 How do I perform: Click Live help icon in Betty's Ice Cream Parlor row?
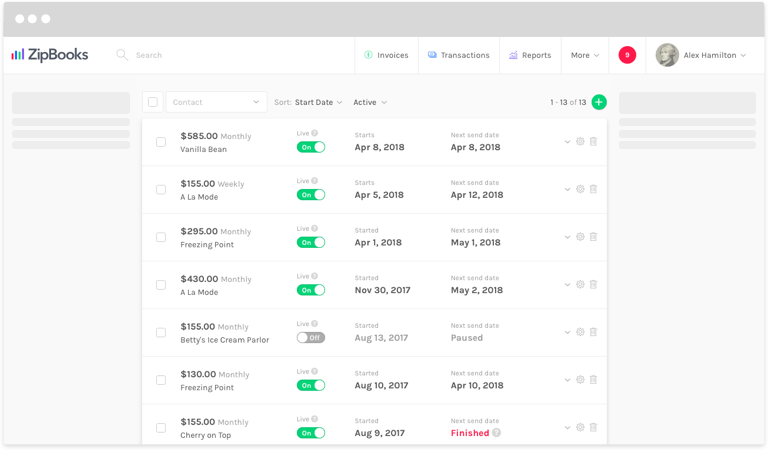[x=314, y=324]
